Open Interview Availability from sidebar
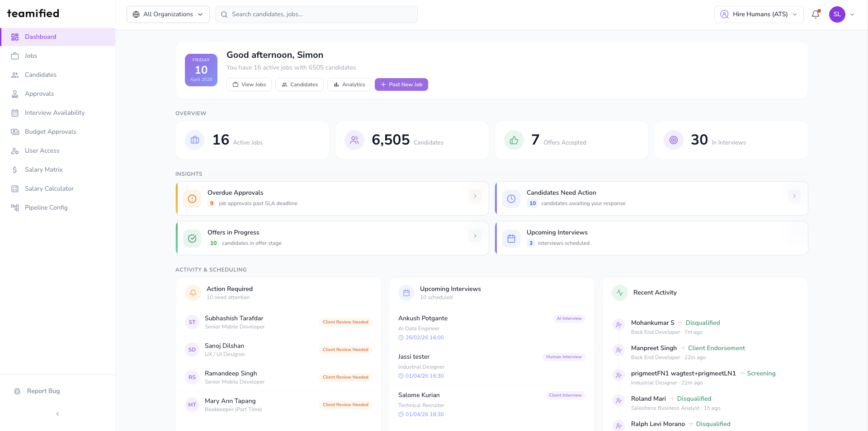The image size is (868, 431). (55, 112)
